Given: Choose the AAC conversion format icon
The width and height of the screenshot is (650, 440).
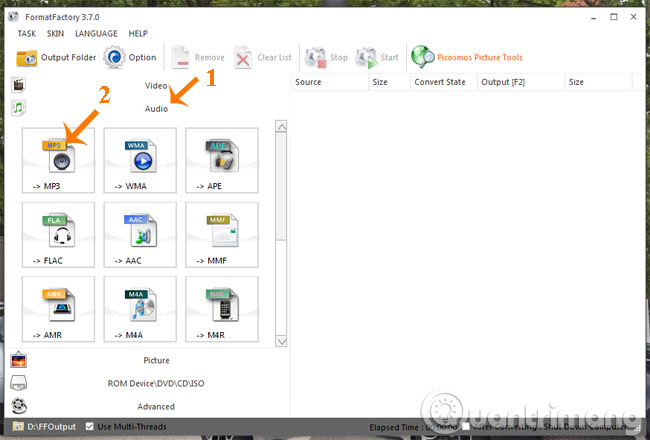Looking at the screenshot, I should point(140,235).
